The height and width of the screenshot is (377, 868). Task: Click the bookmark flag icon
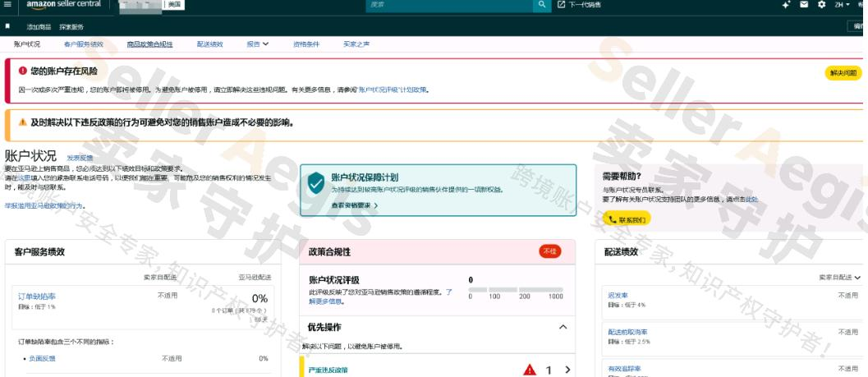[x=7, y=26]
